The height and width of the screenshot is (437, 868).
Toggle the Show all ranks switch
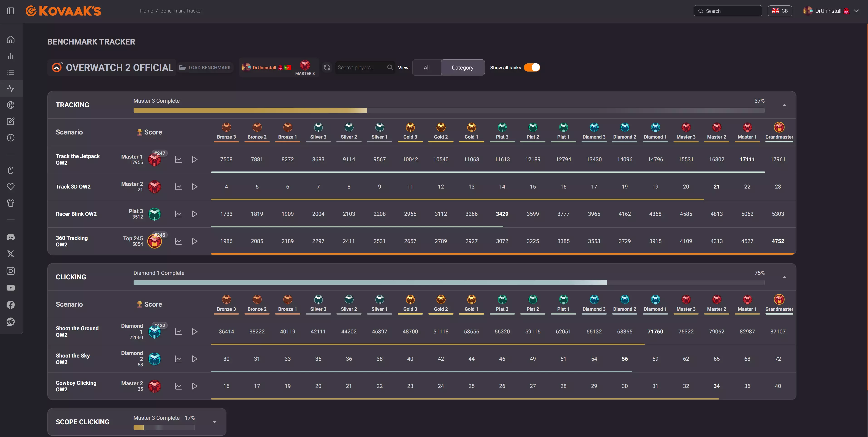pyautogui.click(x=532, y=67)
